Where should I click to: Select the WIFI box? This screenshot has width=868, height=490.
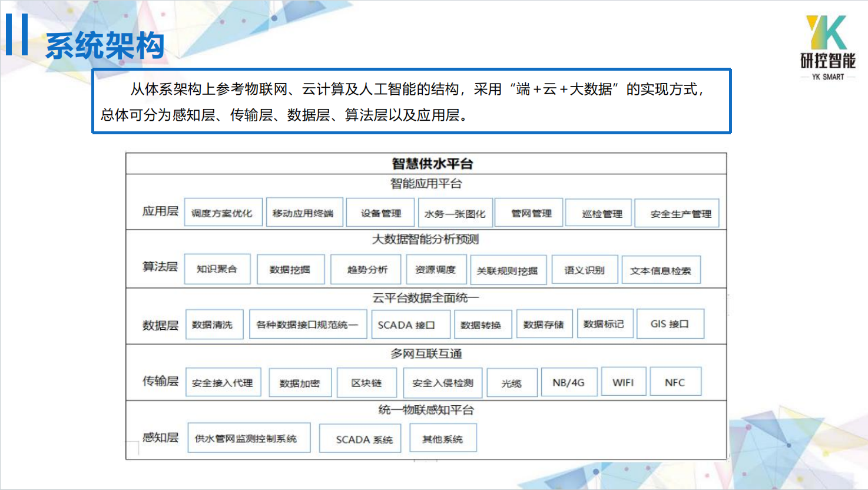coord(623,382)
